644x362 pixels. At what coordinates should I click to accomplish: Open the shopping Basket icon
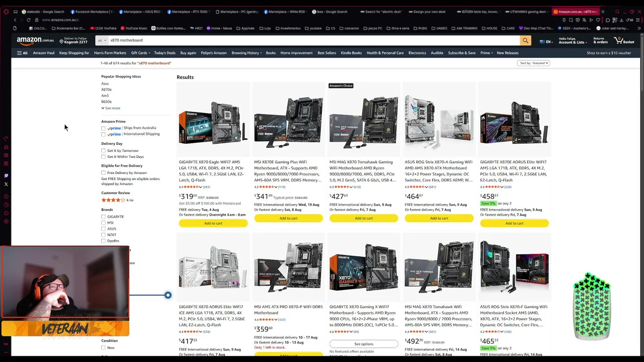tap(624, 40)
